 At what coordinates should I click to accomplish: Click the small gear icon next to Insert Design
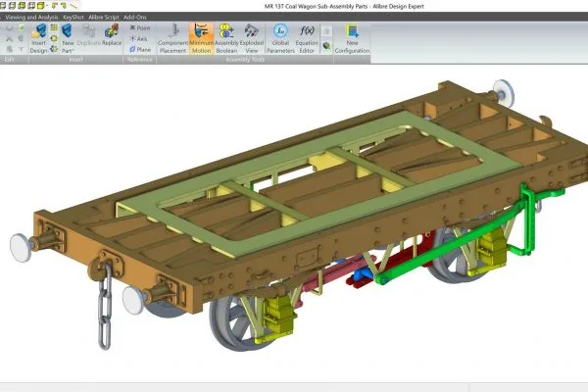[54, 38]
